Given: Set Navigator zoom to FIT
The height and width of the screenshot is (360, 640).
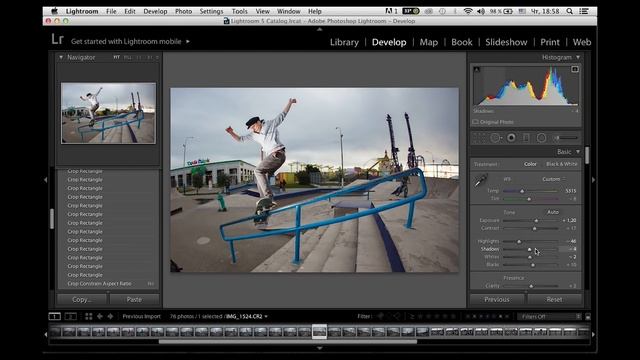Looking at the screenshot, I should pyautogui.click(x=117, y=58).
